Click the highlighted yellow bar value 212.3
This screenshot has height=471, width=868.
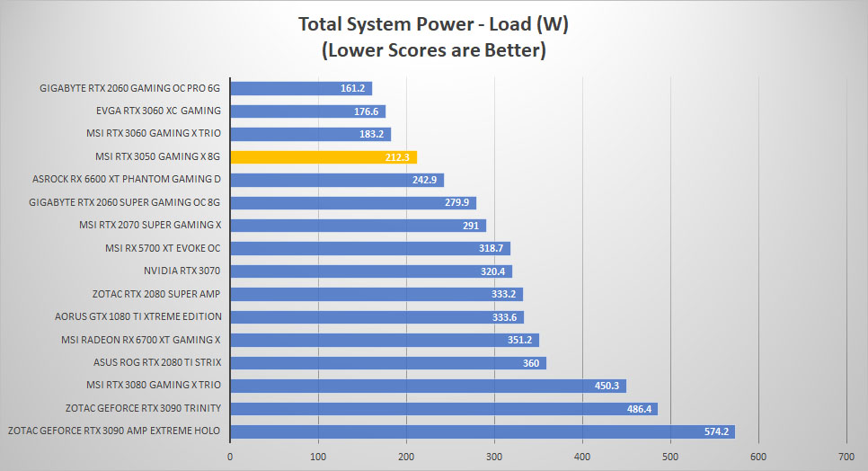pyautogui.click(x=397, y=157)
